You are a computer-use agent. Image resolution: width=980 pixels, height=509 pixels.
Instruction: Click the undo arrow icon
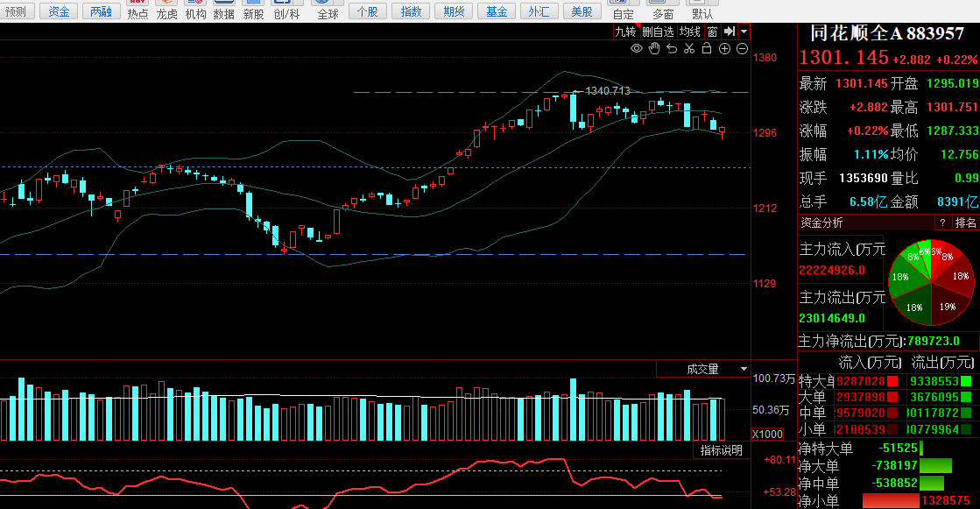[x=672, y=49]
